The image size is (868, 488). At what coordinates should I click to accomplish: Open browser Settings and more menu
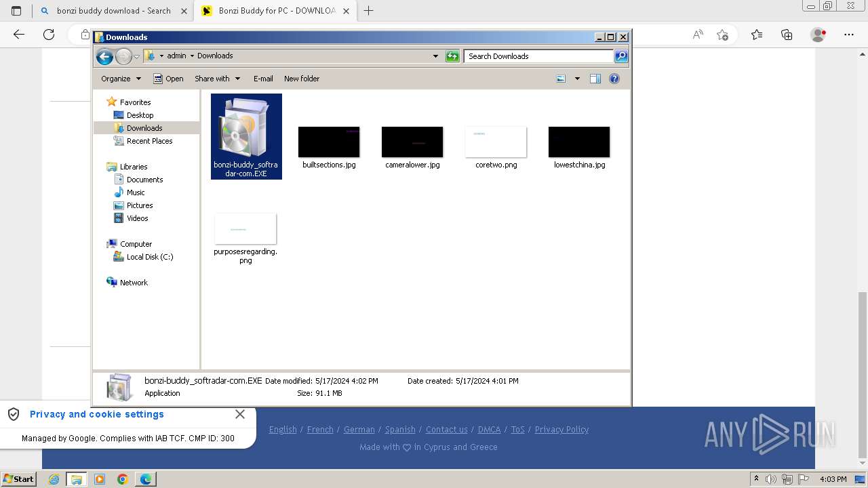pyautogui.click(x=849, y=35)
